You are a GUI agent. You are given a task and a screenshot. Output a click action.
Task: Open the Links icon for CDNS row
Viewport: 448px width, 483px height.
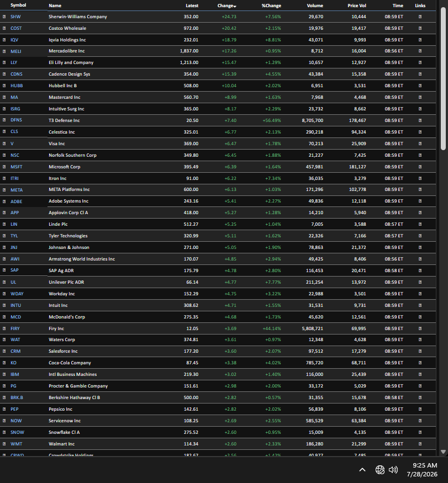[420, 74]
